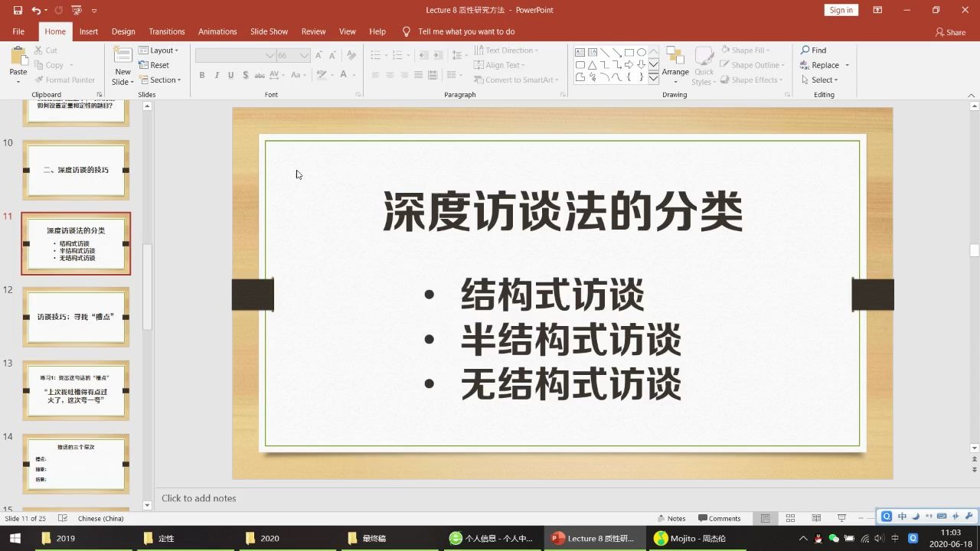Toggle the Notes pane button
Screen dimensions: 980x551
pos(671,518)
